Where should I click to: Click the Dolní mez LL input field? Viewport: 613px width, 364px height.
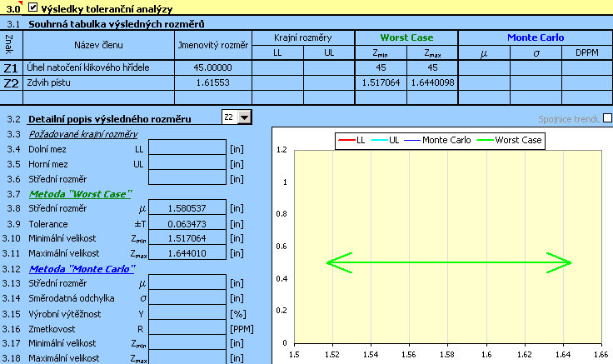click(187, 147)
